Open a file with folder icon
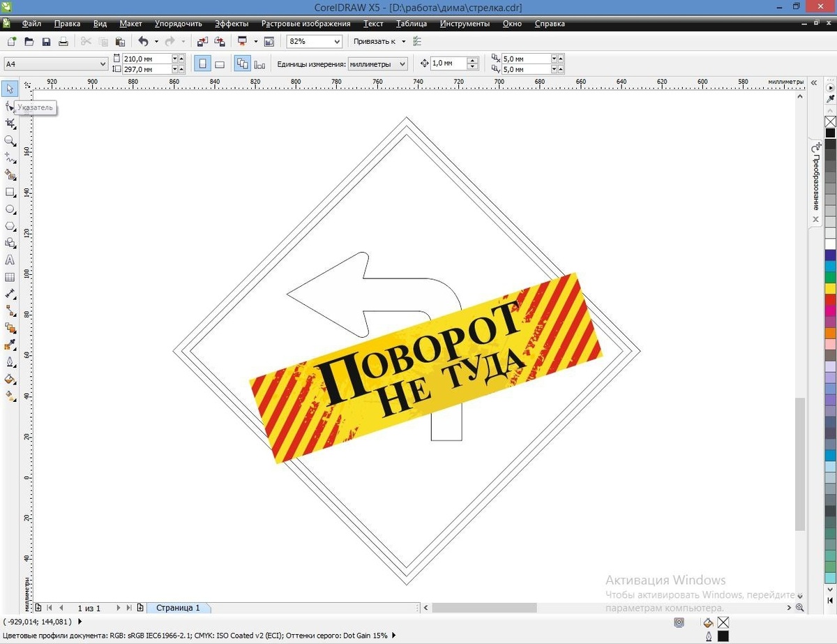The width and height of the screenshot is (837, 644). pos(29,42)
